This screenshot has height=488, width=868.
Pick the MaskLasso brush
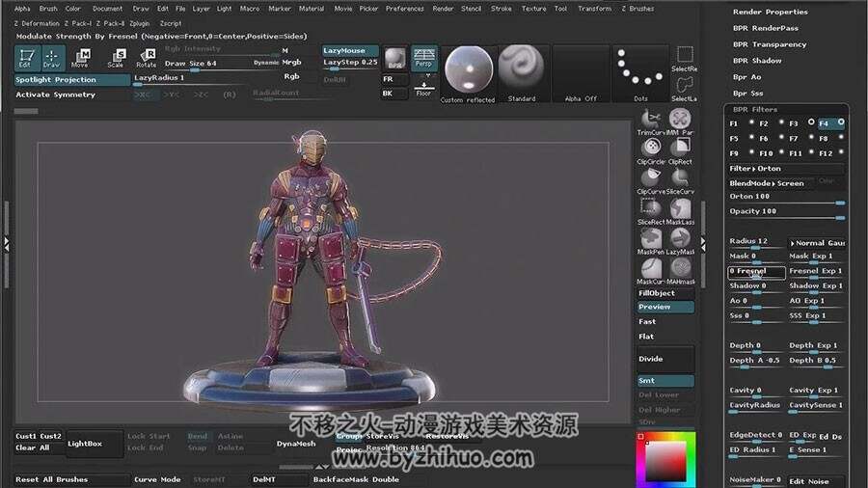[680, 212]
